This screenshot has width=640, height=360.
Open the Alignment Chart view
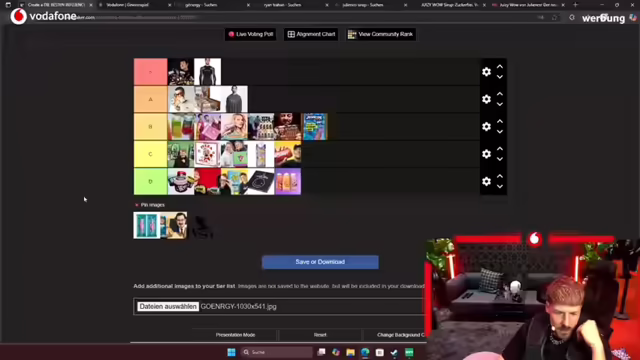(x=311, y=34)
